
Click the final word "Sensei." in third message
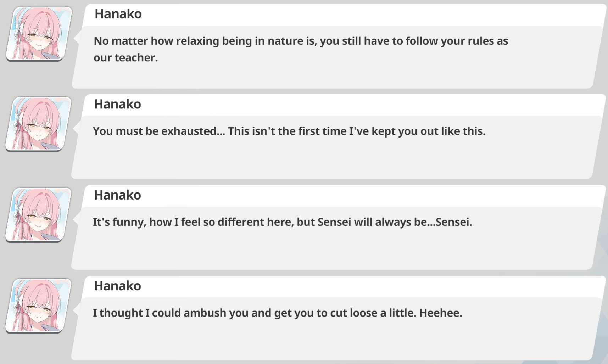pyautogui.click(x=454, y=222)
